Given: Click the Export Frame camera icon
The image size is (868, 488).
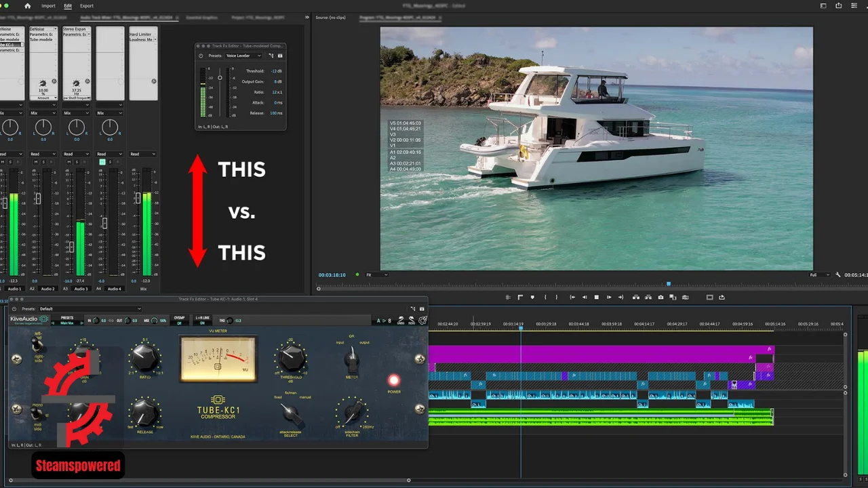Looking at the screenshot, I should [x=660, y=297].
